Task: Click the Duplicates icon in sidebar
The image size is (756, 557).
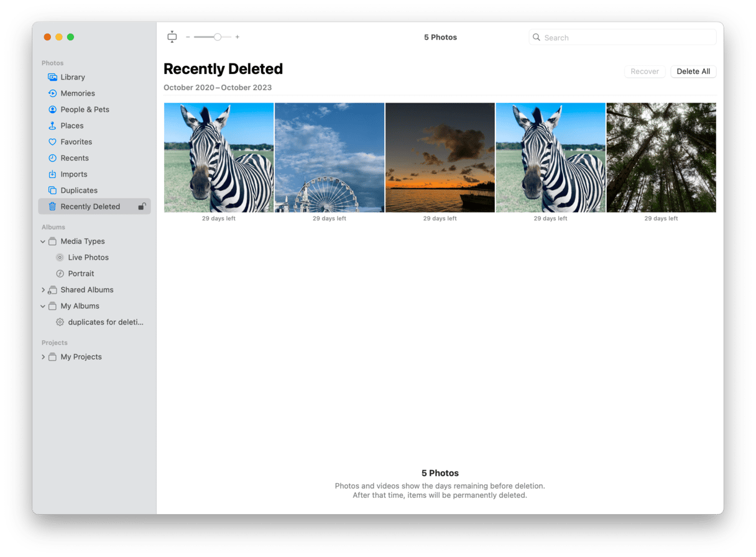Action: click(x=53, y=190)
